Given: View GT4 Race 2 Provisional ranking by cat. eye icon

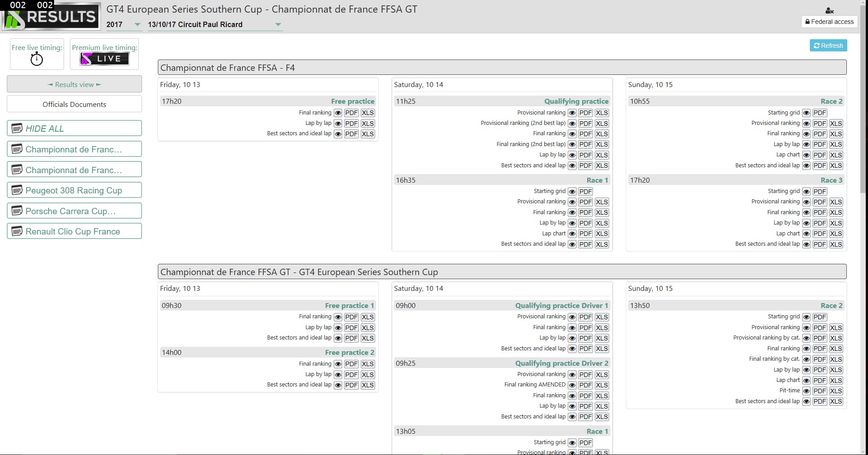Looking at the screenshot, I should point(807,338).
